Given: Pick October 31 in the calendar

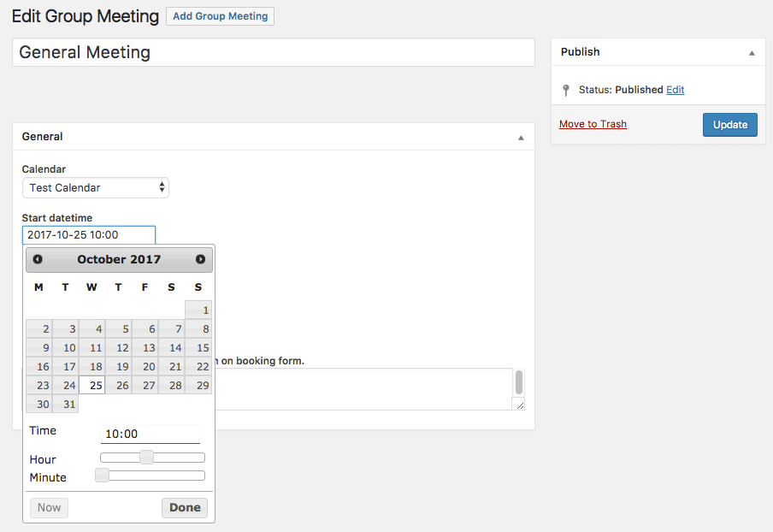Looking at the screenshot, I should (66, 405).
